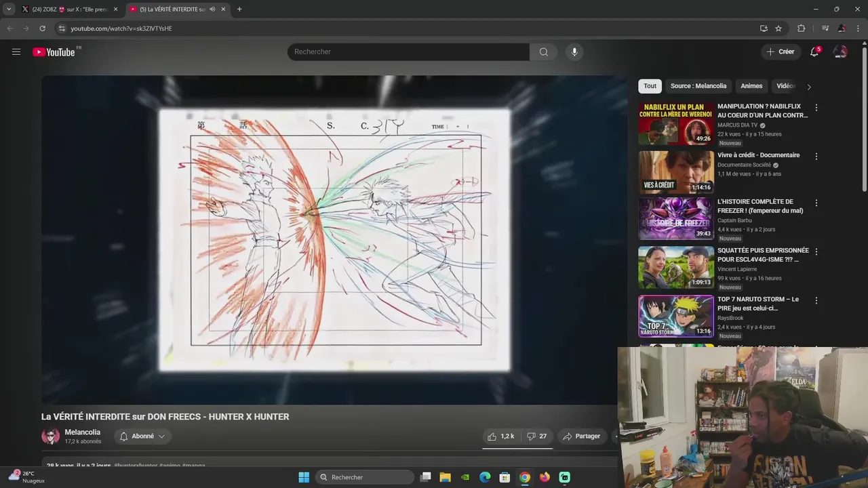Open Vivre à crédit - Documentaire title
The height and width of the screenshot is (488, 868).
point(758,155)
